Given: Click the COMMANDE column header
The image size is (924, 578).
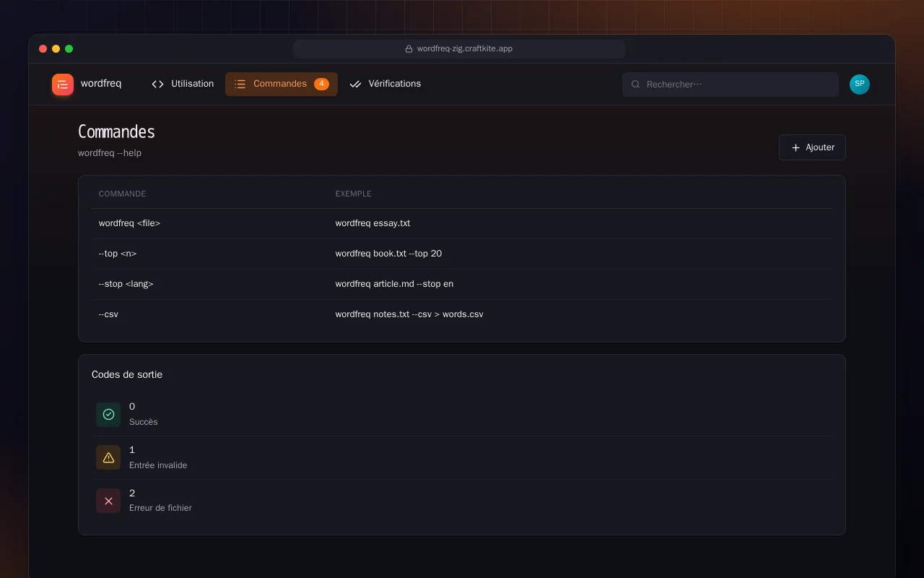Looking at the screenshot, I should [123, 194].
